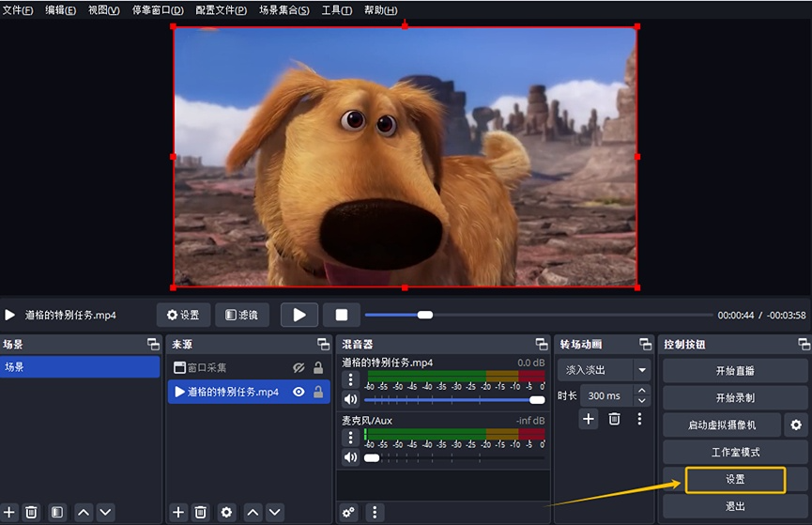
Task: Show the hidden 窗口采集 source
Action: [299, 368]
